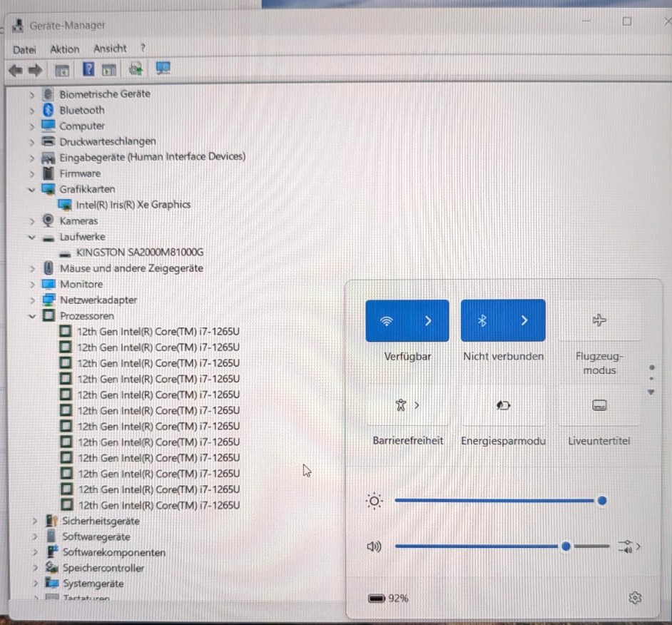Viewport: 672px width, 625px height.
Task: Collapse the Grafikkarten tree node
Action: (x=31, y=190)
